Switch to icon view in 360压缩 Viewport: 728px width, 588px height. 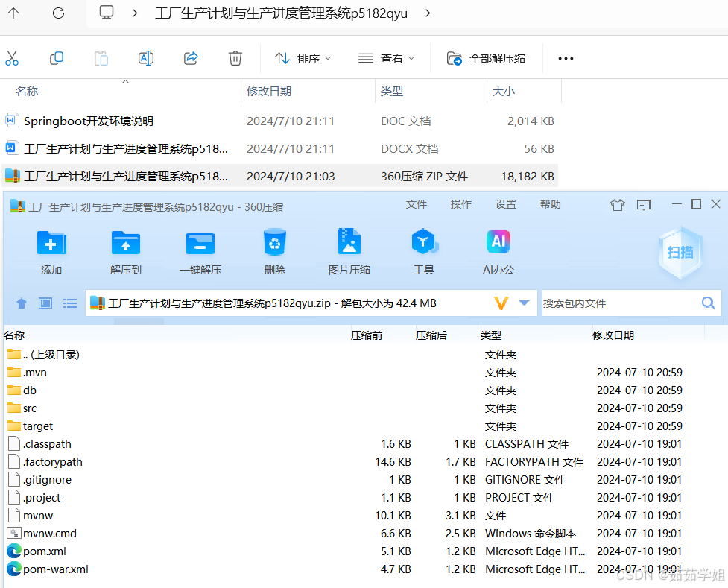tap(45, 303)
